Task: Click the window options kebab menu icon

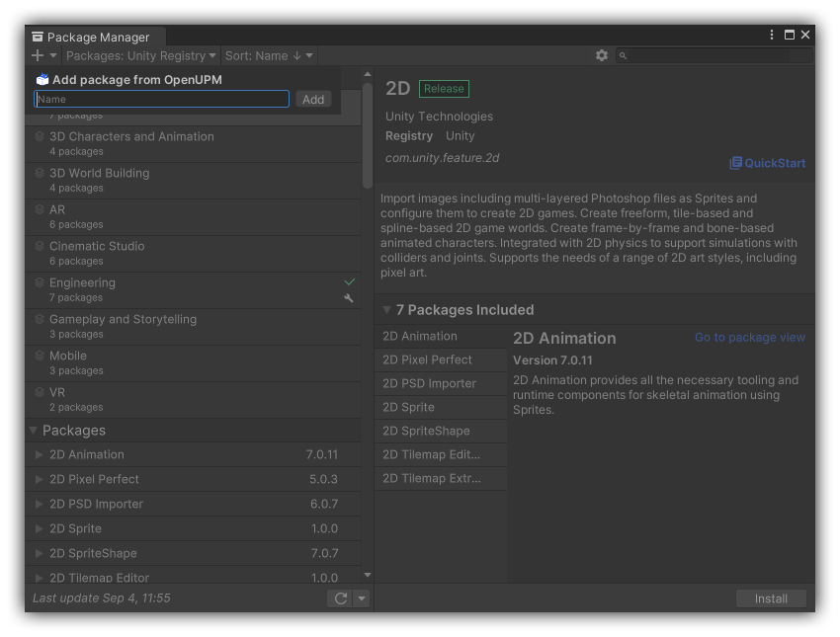Action: (771, 34)
